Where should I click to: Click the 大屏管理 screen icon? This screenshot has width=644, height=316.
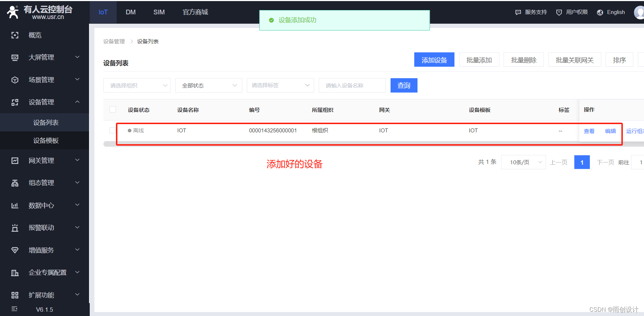click(x=15, y=57)
